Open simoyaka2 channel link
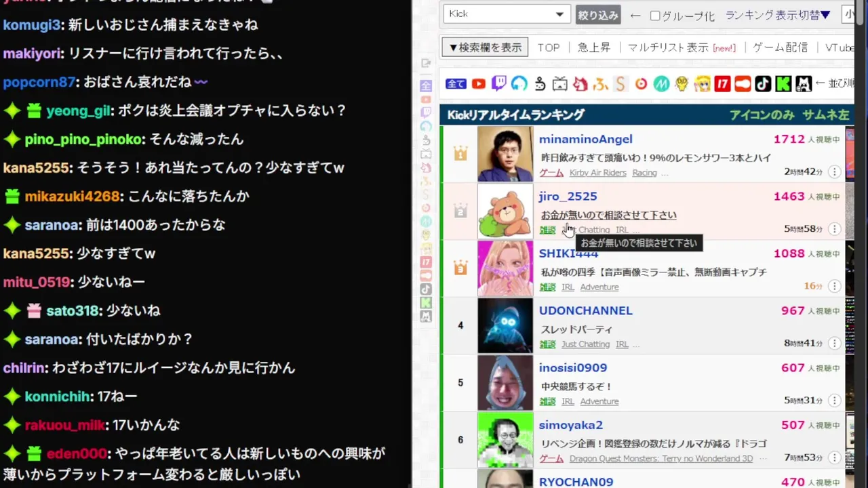The width and height of the screenshot is (868, 488). tap(571, 425)
